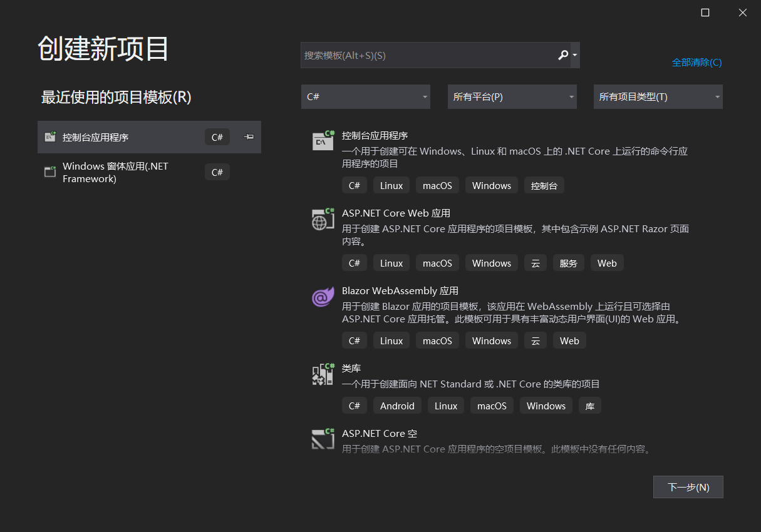Open the 所有项目类型 project type dropdown
The height and width of the screenshot is (532, 761).
[658, 96]
